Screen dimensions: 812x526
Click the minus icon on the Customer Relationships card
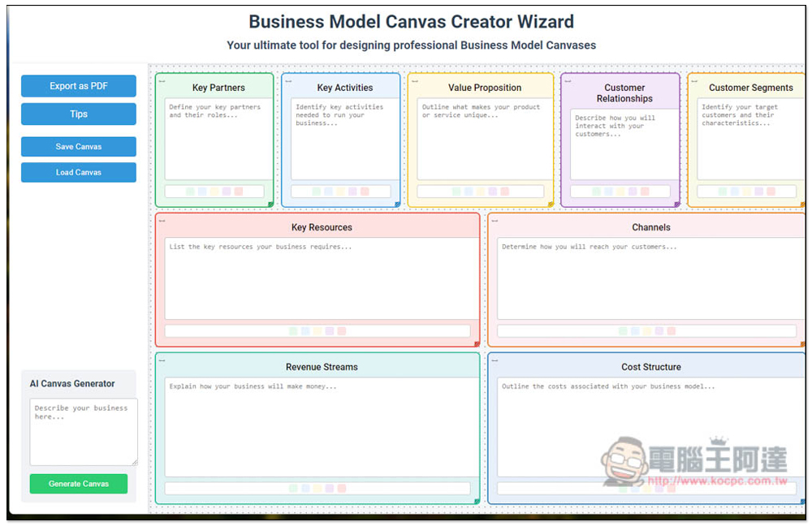coord(568,81)
